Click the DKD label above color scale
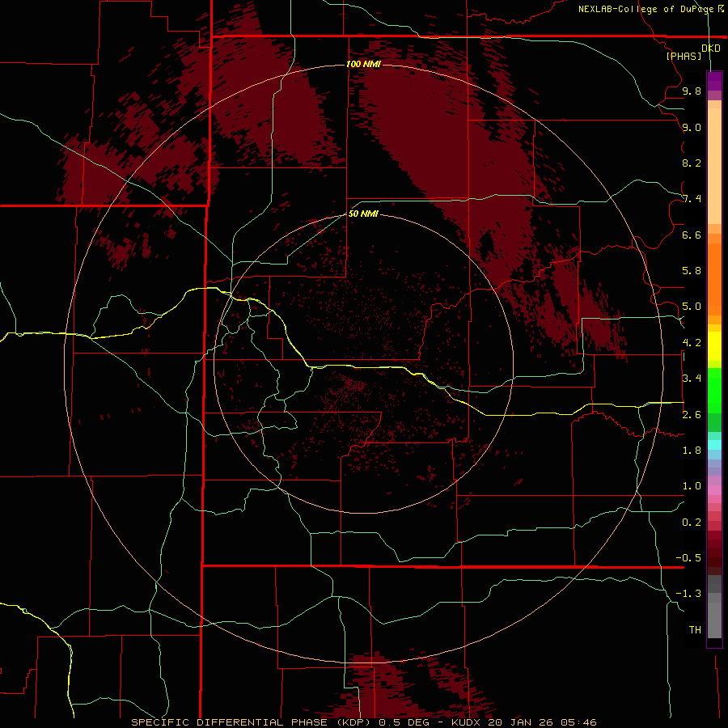Screen dimensions: 728x728 tap(711, 49)
